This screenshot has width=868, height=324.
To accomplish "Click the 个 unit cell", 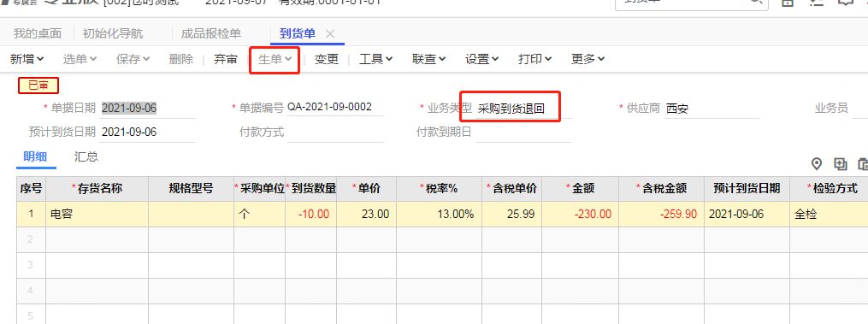I will click(x=260, y=214).
